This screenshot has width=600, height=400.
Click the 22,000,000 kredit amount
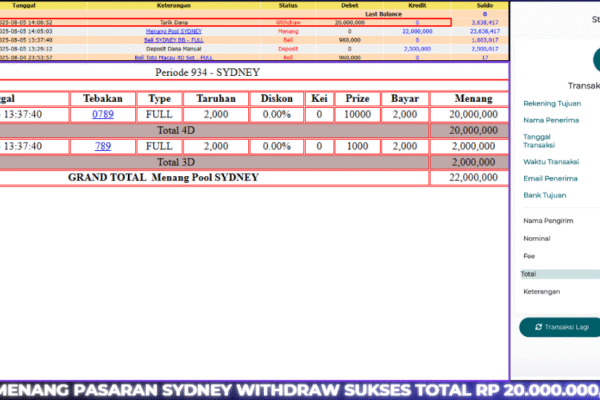(x=417, y=31)
